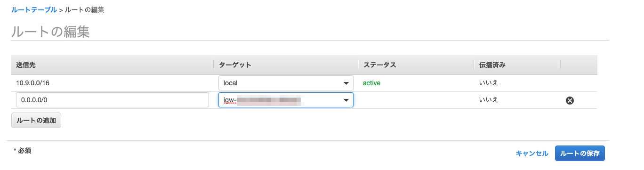Select the 送信先 column header
The image size is (644, 170).
click(26, 65)
